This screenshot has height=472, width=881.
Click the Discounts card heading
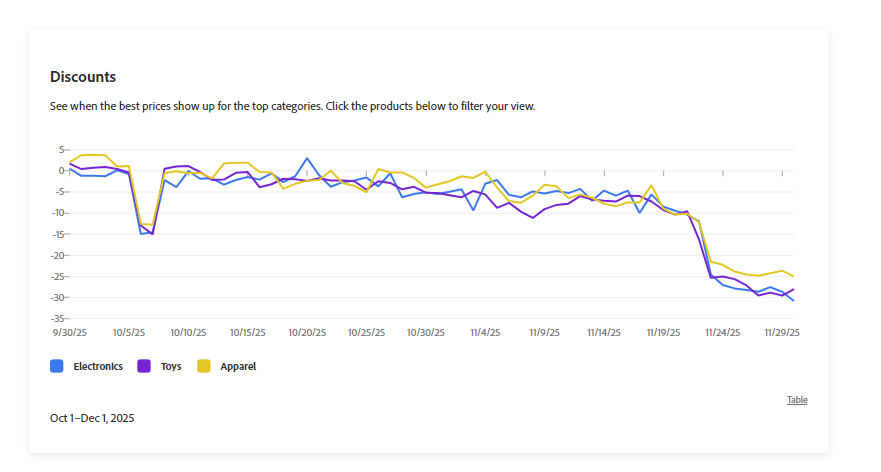[83, 77]
